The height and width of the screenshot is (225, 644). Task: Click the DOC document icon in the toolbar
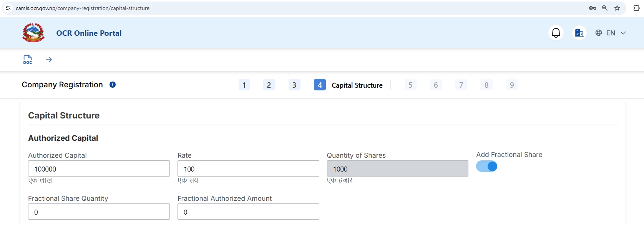[x=27, y=60]
